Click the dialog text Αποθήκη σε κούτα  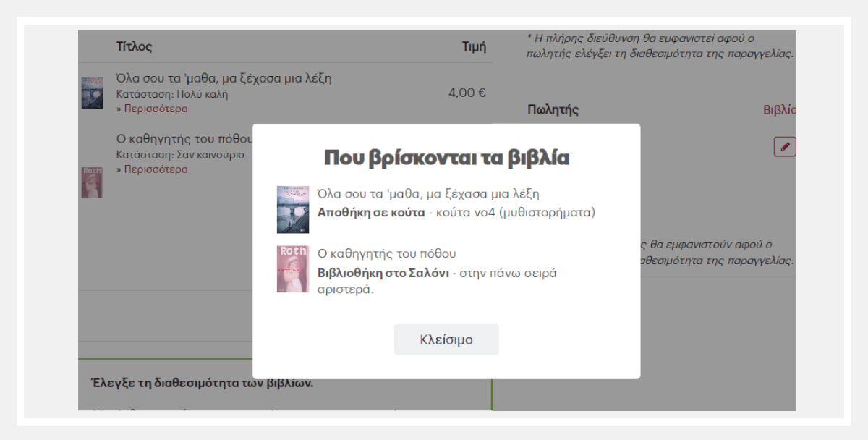pyautogui.click(x=371, y=213)
